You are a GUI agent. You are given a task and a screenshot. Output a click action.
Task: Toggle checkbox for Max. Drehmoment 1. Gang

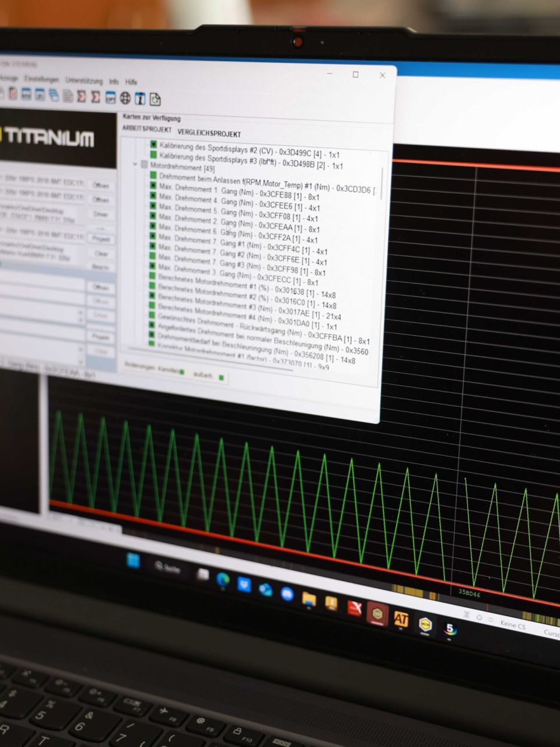(x=152, y=186)
